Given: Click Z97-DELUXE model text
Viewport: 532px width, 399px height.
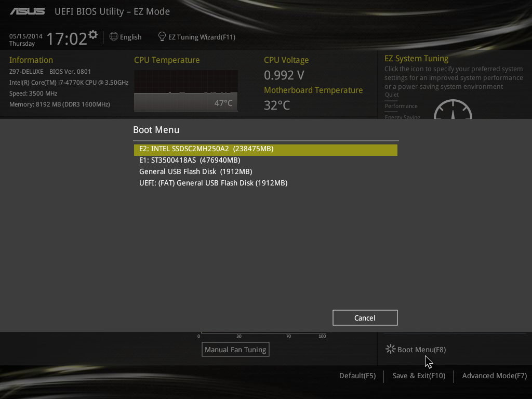Looking at the screenshot, I should 26,72.
